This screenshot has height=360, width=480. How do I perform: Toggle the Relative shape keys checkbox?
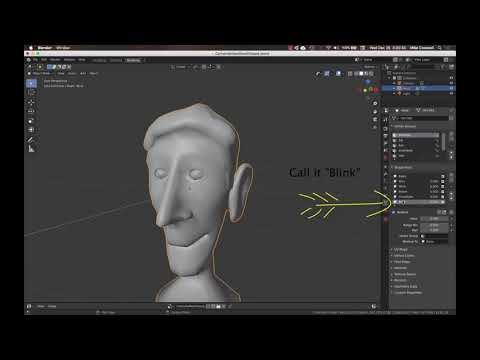394,212
